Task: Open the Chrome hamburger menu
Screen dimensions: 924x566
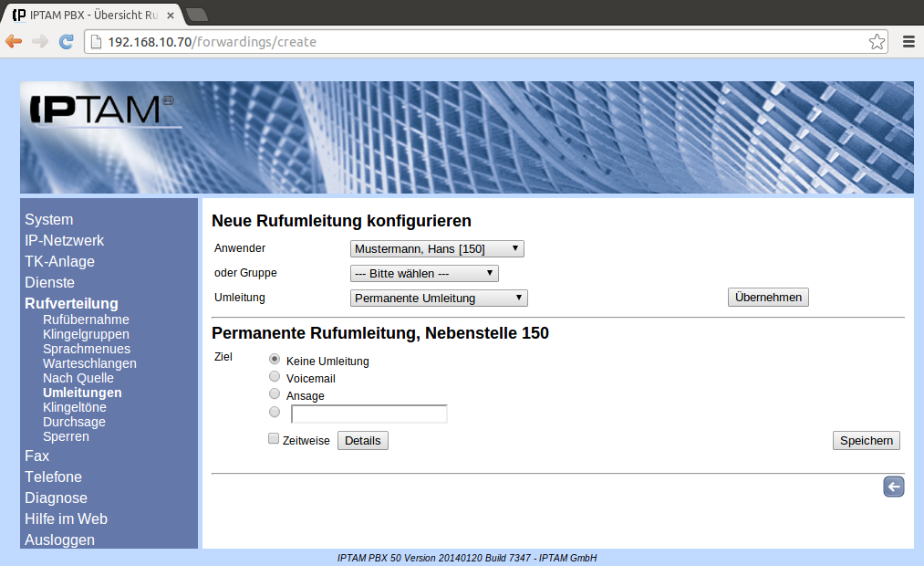Action: (908, 42)
